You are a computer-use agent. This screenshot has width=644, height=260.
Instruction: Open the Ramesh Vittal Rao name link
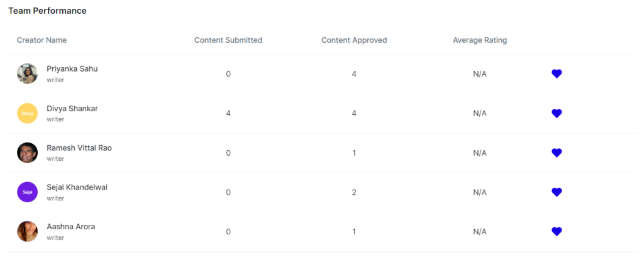tap(79, 148)
